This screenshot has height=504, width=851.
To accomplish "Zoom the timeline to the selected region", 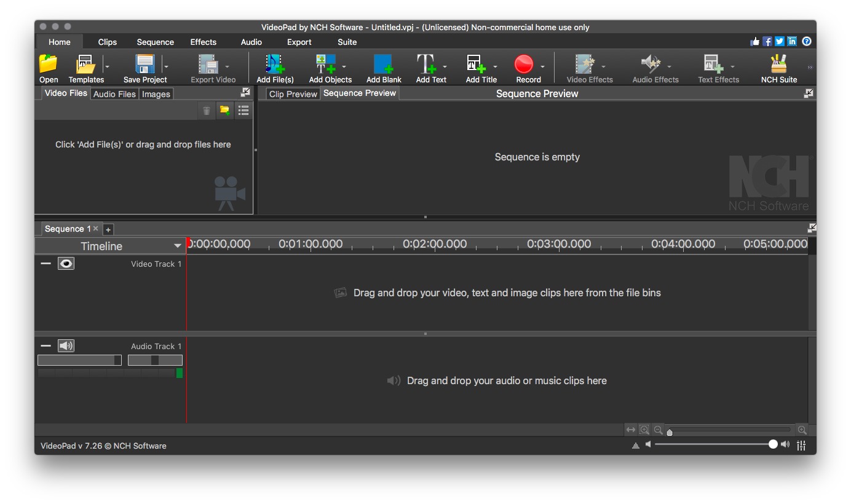I will [644, 430].
